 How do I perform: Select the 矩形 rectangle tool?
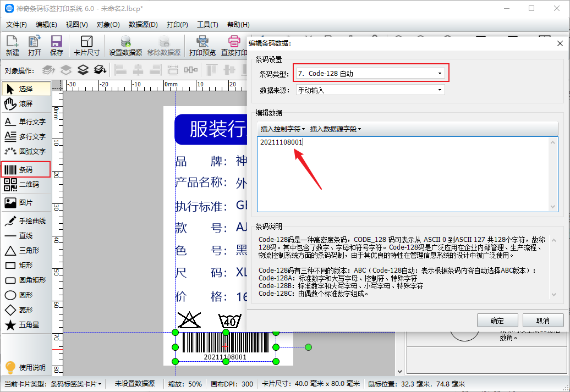pos(26,266)
